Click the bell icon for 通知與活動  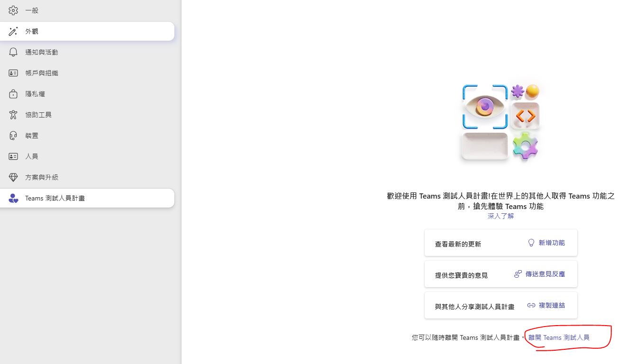tap(13, 52)
